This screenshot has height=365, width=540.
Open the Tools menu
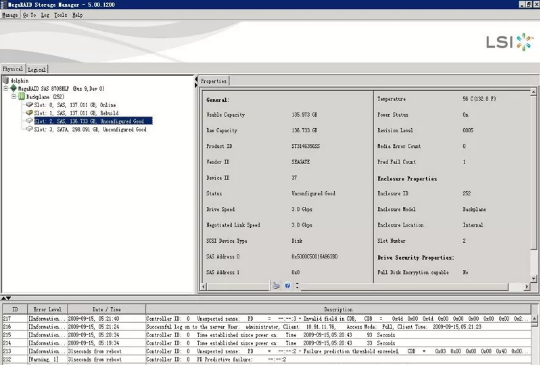pos(61,15)
